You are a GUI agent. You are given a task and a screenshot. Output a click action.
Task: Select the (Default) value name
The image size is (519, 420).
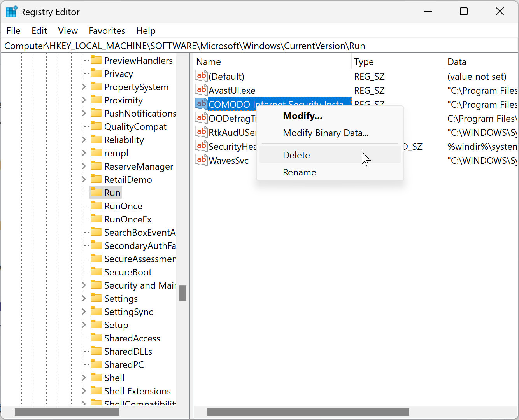(x=226, y=77)
